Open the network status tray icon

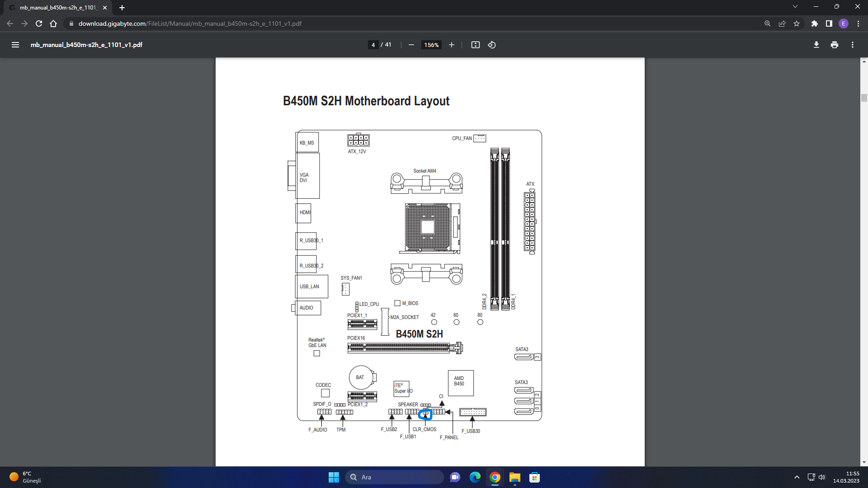(x=811, y=477)
